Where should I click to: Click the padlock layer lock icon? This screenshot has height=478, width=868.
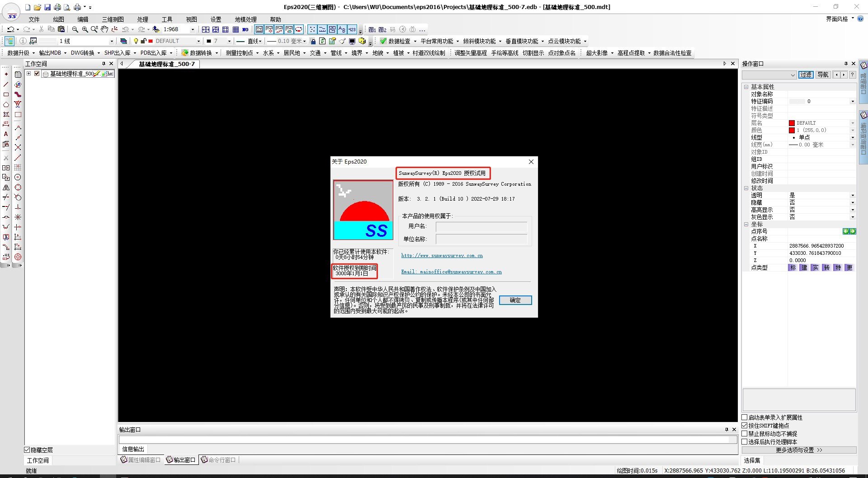(x=143, y=41)
